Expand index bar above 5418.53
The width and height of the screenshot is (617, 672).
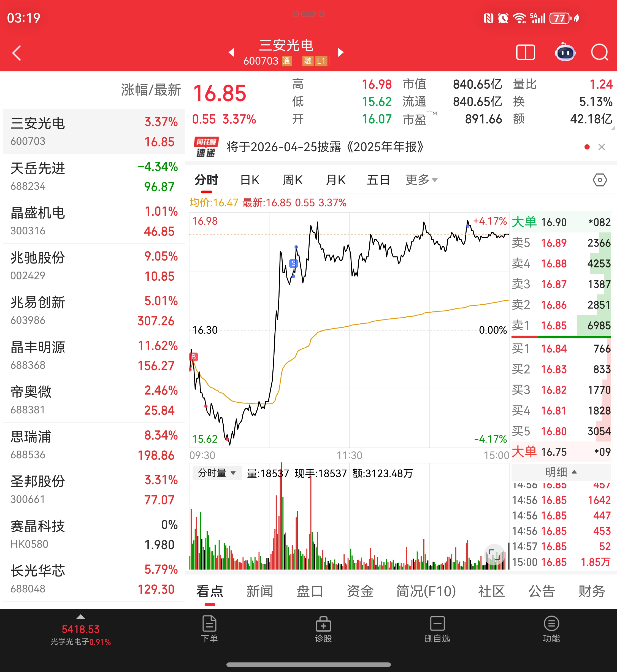(80, 617)
